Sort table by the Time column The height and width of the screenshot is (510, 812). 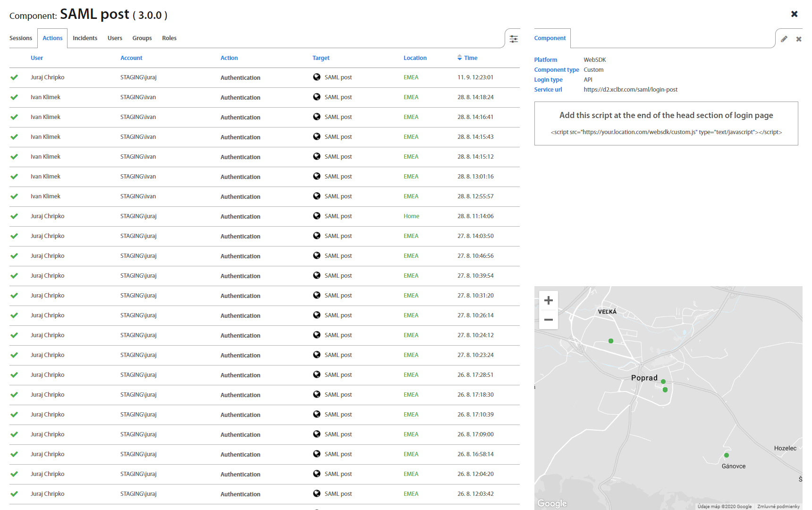[470, 58]
